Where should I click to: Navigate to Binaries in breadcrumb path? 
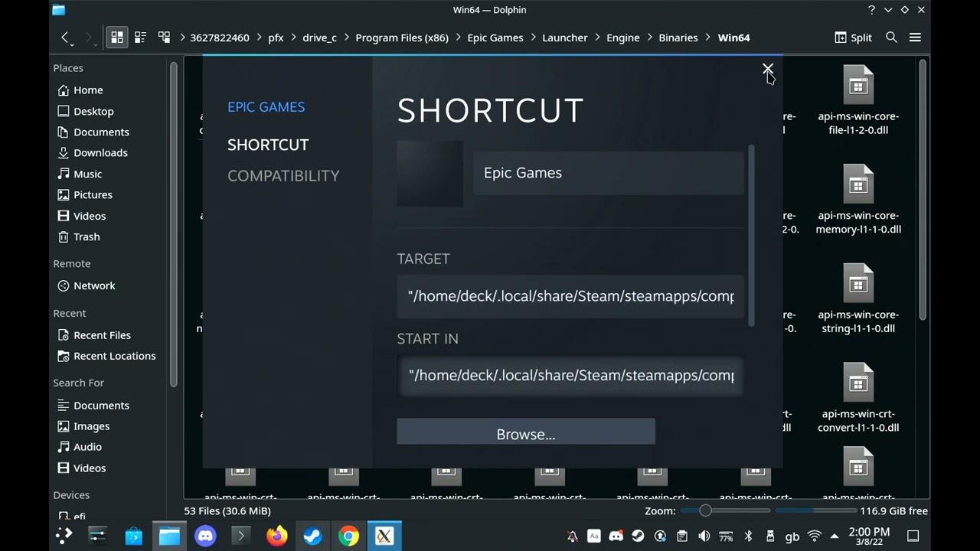coord(678,37)
